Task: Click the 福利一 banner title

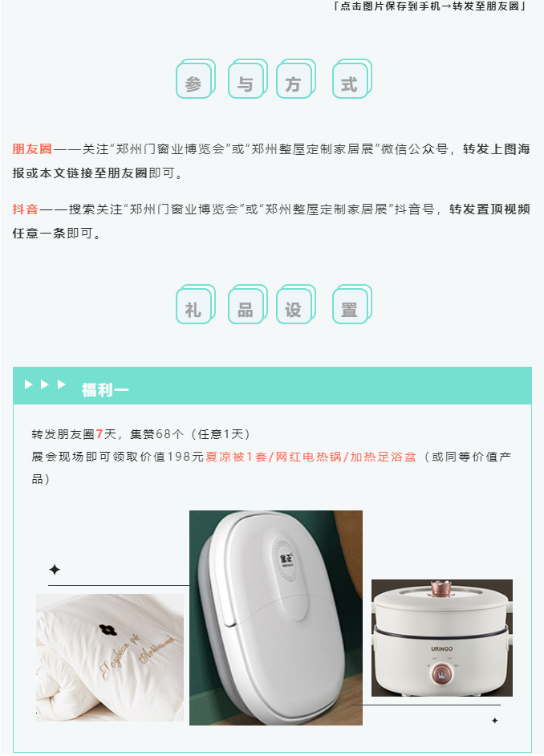Action: [105, 389]
